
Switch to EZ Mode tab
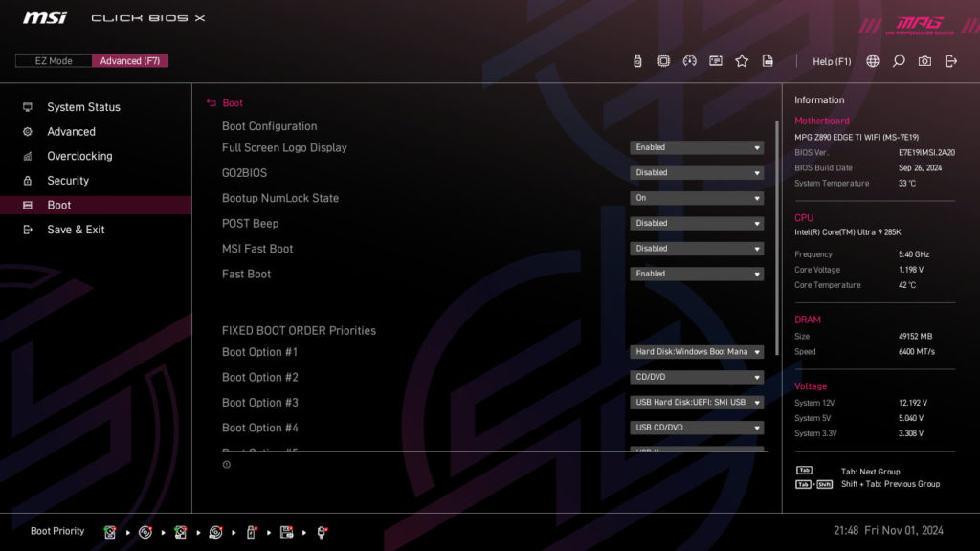[x=53, y=59]
